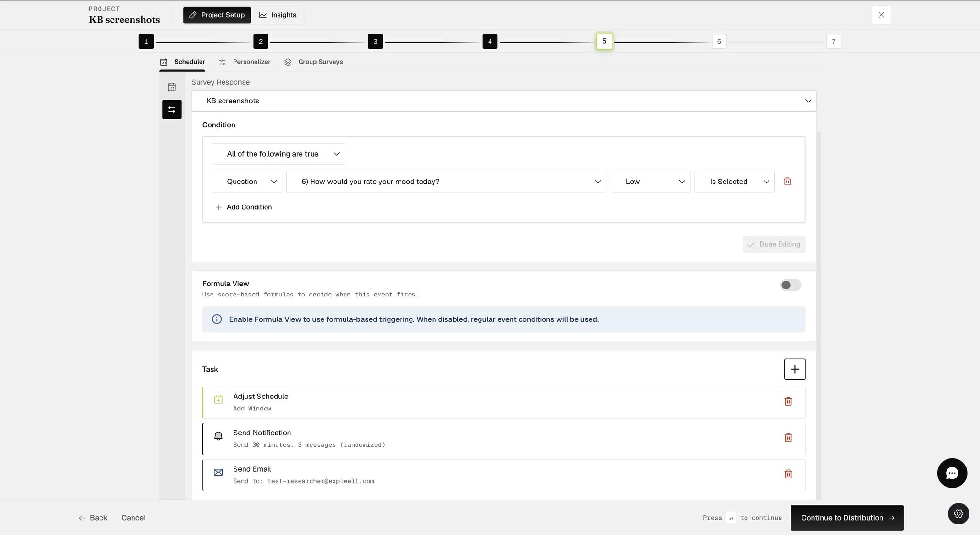Viewport: 980px width, 535px height.
Task: Open the Question type dropdown
Action: pyautogui.click(x=247, y=182)
